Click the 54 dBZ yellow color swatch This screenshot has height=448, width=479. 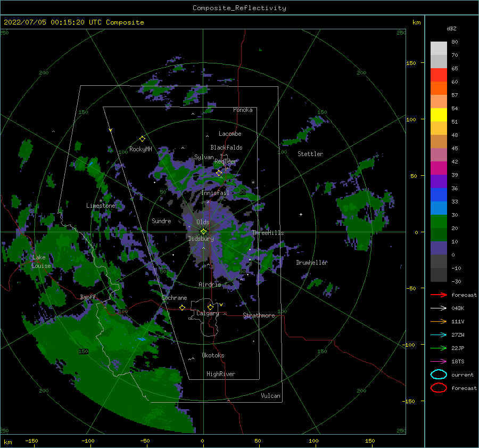[439, 115]
